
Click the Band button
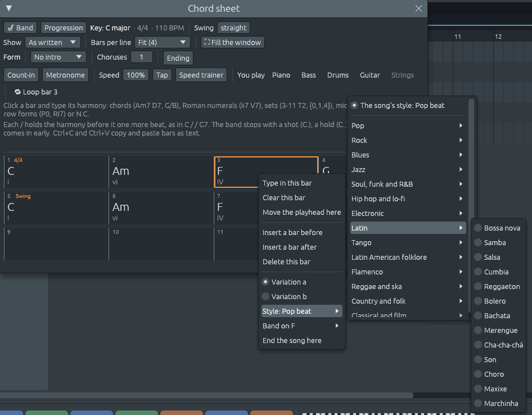click(20, 28)
